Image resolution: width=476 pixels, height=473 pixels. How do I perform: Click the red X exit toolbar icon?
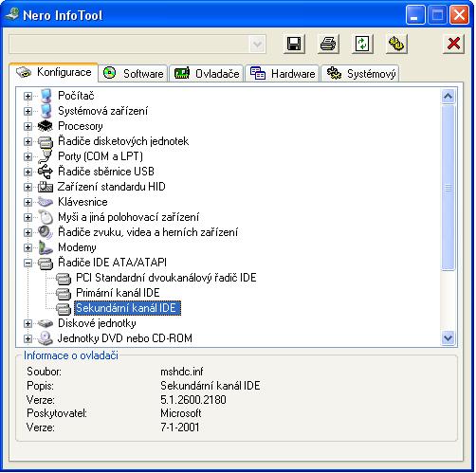click(453, 44)
